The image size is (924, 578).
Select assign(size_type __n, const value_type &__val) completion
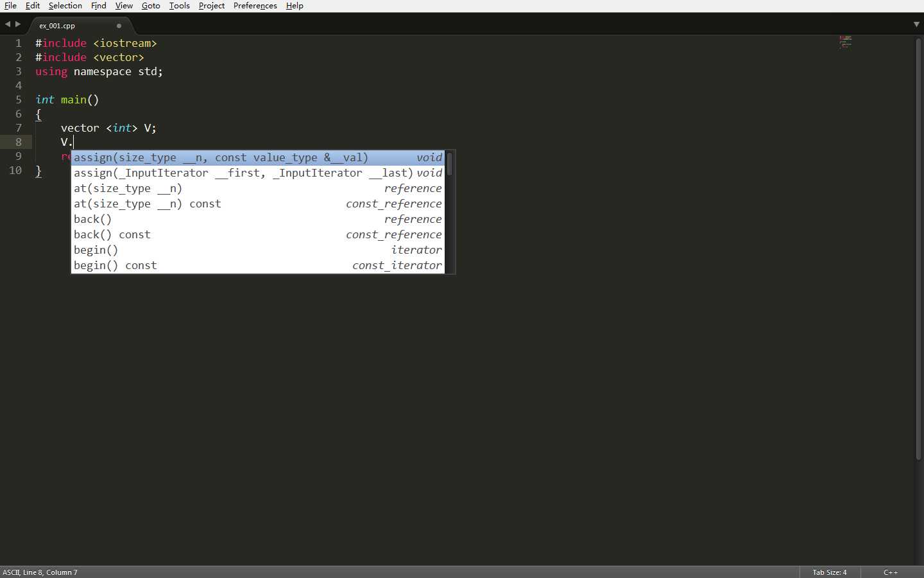tap(258, 157)
